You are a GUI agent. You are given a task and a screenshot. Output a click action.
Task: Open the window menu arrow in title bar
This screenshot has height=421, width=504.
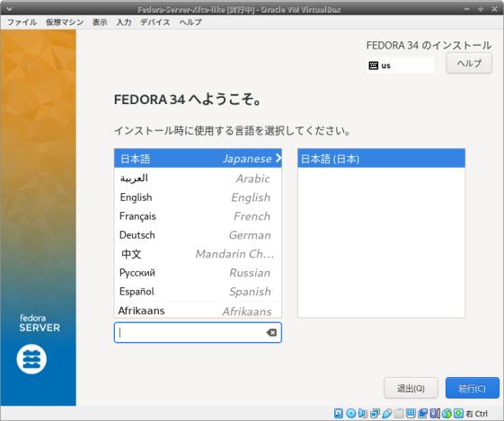[9, 9]
